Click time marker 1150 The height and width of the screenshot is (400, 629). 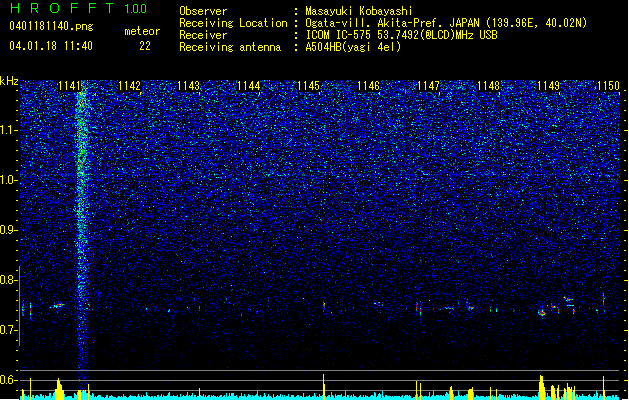click(x=609, y=86)
